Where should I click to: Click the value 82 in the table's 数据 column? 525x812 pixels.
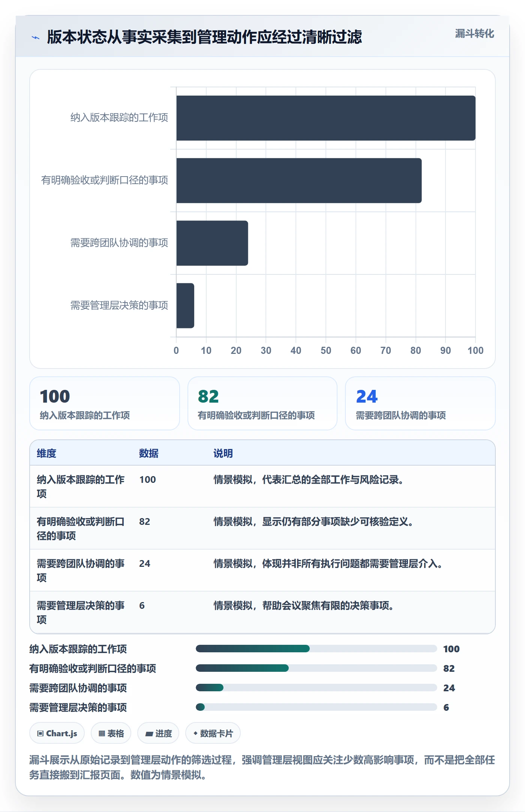click(x=145, y=521)
